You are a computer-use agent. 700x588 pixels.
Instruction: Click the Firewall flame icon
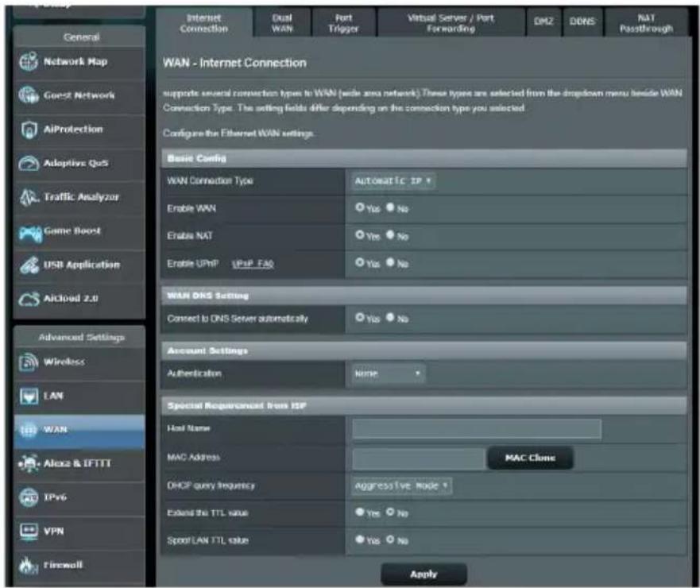tap(29, 565)
